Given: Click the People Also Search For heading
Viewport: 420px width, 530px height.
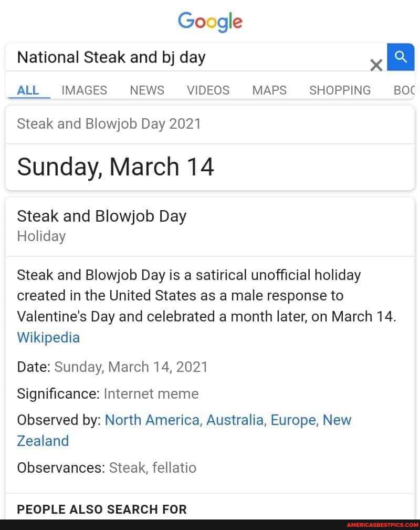Looking at the screenshot, I should pos(102,509).
